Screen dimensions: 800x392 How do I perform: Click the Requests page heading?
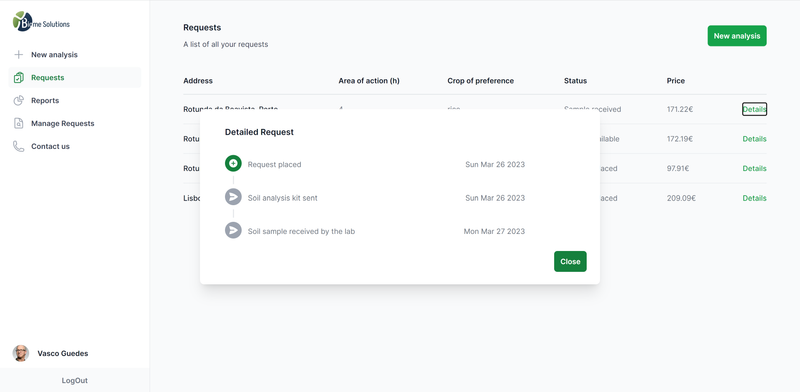pyautogui.click(x=202, y=28)
